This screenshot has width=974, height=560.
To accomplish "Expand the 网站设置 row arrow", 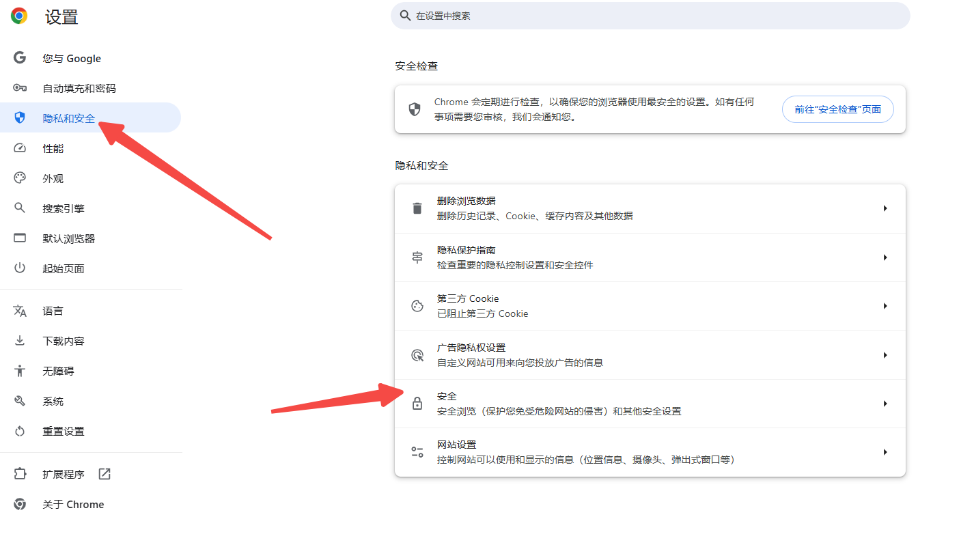I will coord(885,452).
